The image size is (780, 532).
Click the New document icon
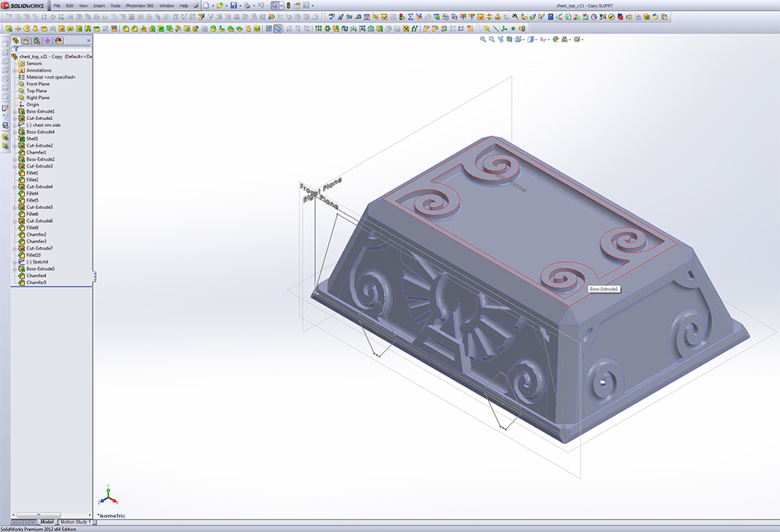coord(206,5)
